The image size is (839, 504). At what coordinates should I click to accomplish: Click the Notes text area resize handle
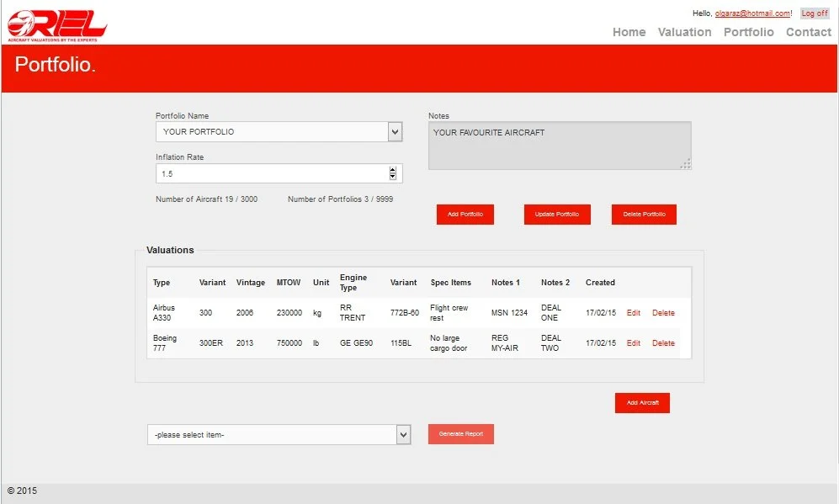[x=686, y=164]
